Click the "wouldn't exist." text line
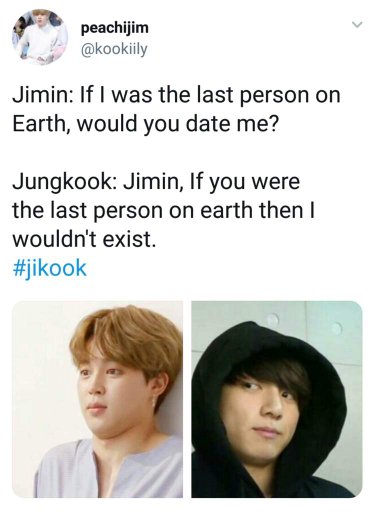Image resolution: width=374 pixels, height=512 pixels. tap(84, 239)
